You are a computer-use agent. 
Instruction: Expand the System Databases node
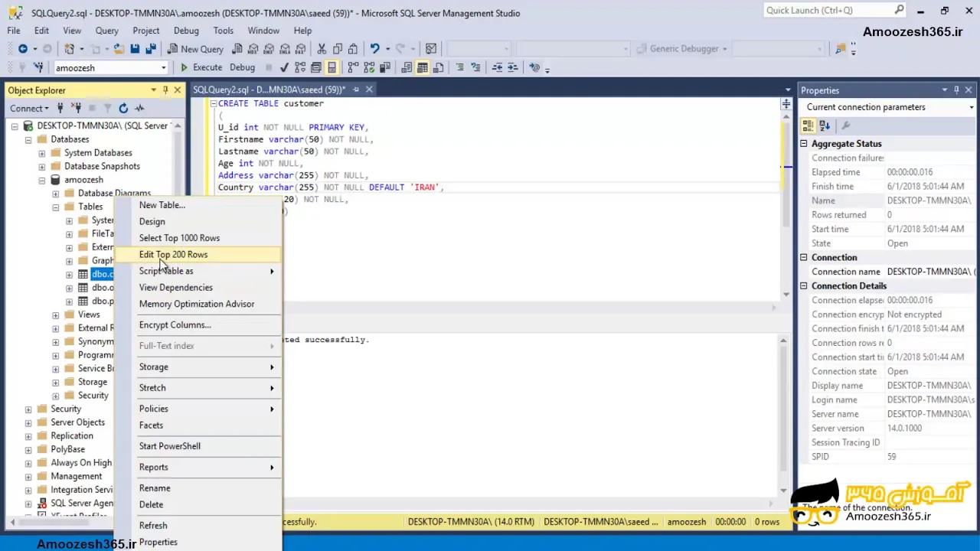point(42,153)
